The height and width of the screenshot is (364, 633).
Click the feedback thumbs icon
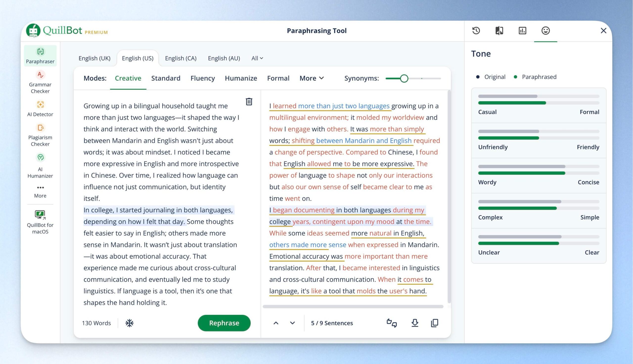(x=392, y=323)
